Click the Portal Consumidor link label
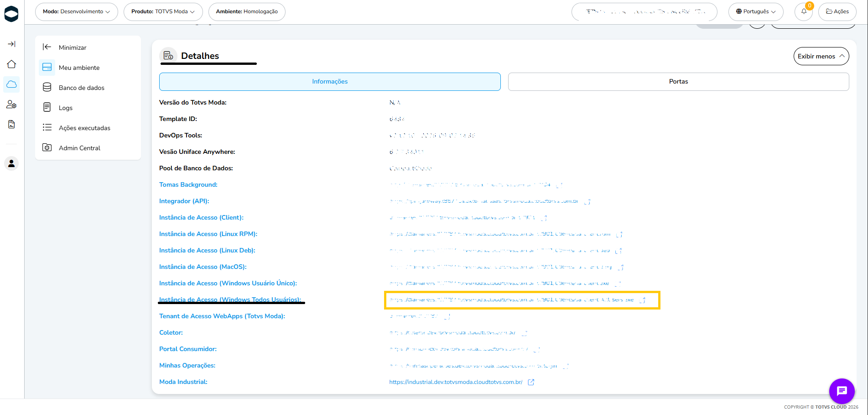 click(188, 349)
